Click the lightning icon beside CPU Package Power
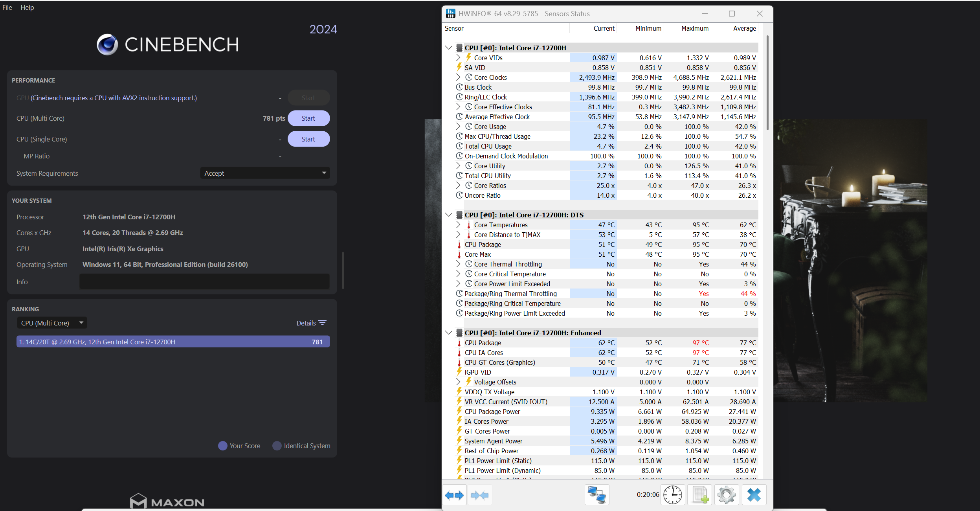 pyautogui.click(x=459, y=411)
